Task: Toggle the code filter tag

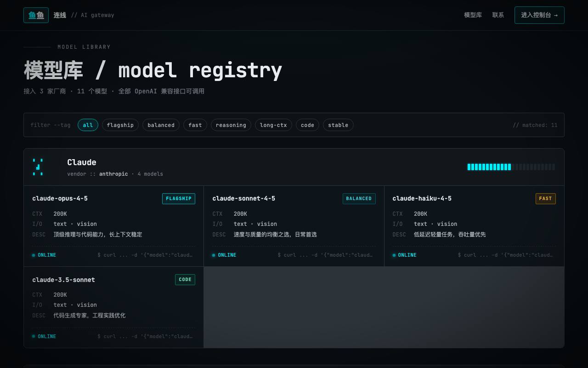Action: (x=307, y=125)
